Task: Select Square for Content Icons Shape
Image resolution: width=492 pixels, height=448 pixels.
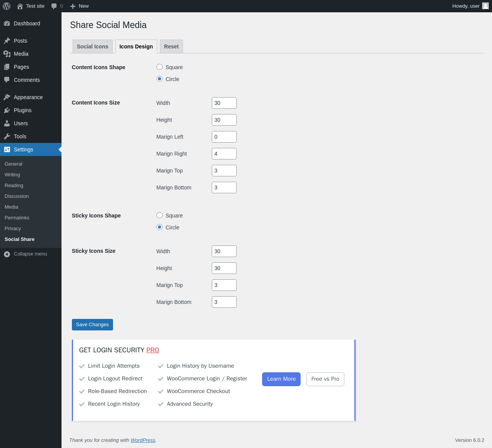Action: tap(160, 67)
